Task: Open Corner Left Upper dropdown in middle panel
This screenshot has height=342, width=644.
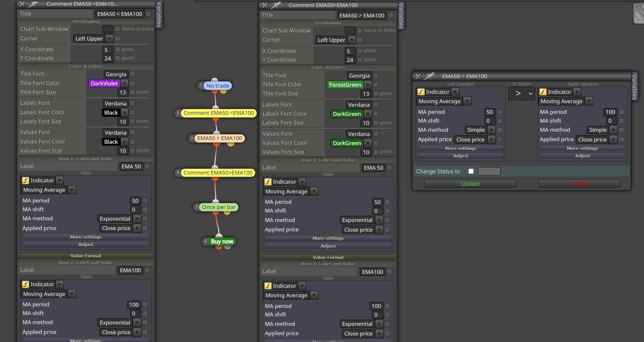Action: tap(335, 40)
